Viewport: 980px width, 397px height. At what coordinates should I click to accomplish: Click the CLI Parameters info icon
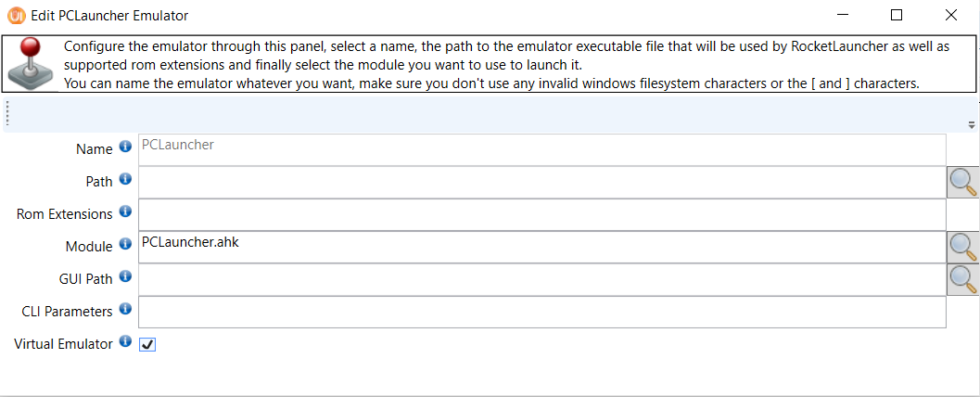click(x=125, y=310)
